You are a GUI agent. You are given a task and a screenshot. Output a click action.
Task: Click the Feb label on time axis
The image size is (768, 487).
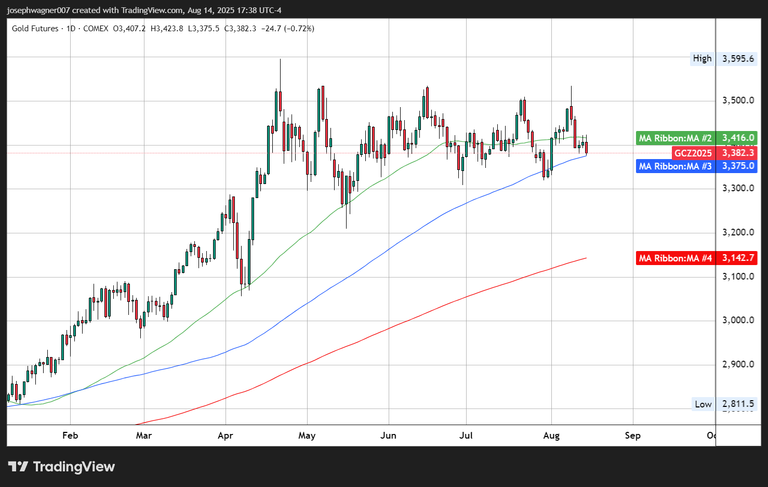(x=69, y=436)
